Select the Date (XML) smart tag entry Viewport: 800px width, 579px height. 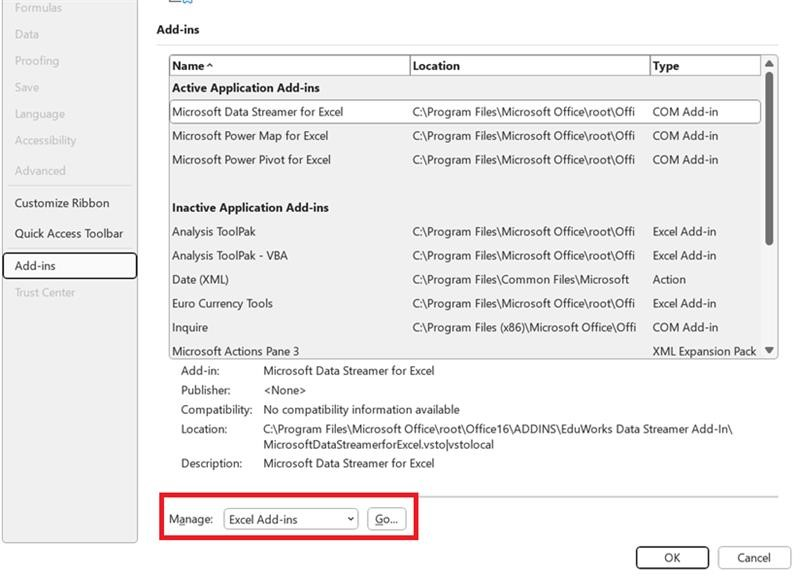click(x=204, y=279)
